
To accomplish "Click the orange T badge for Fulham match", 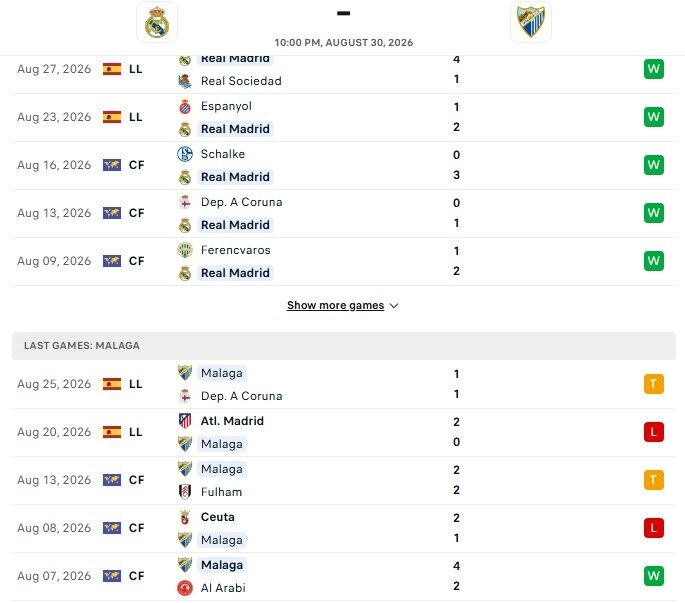I will point(654,480).
